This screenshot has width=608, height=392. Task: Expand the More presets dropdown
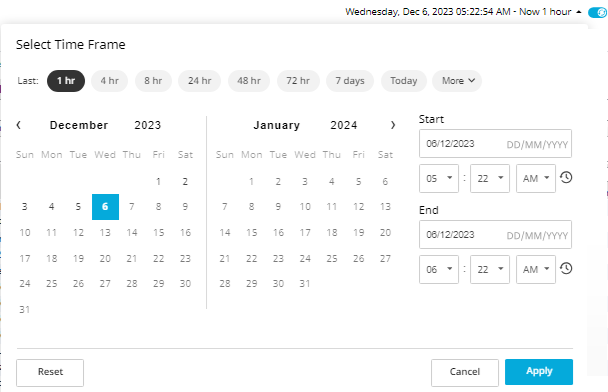[457, 81]
